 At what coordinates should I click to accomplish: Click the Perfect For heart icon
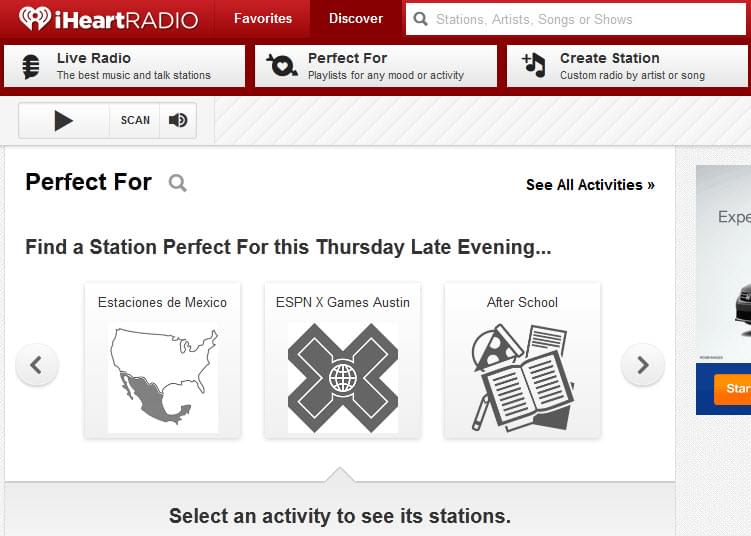coord(282,66)
